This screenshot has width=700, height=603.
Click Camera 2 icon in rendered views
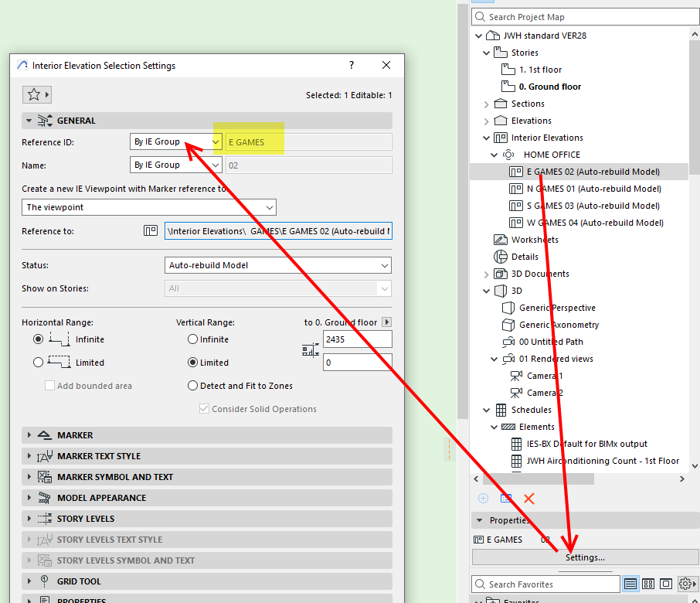pos(516,393)
